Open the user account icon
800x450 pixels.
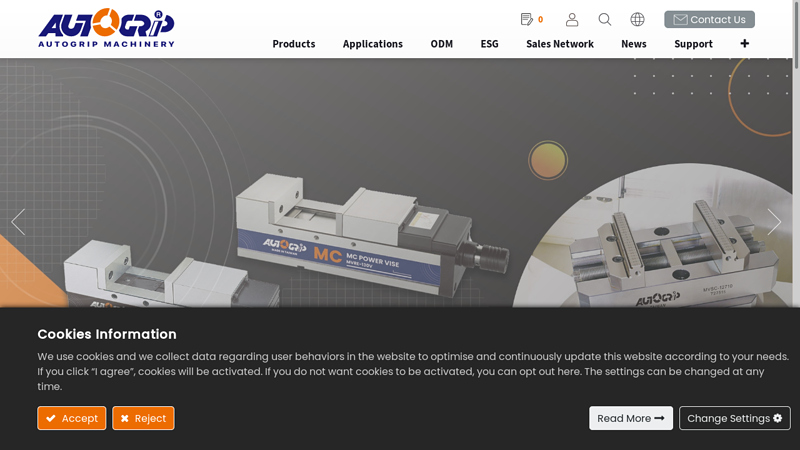(x=572, y=19)
